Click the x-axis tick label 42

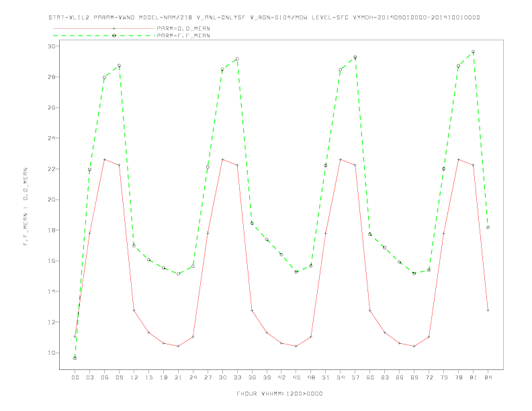coord(281,377)
